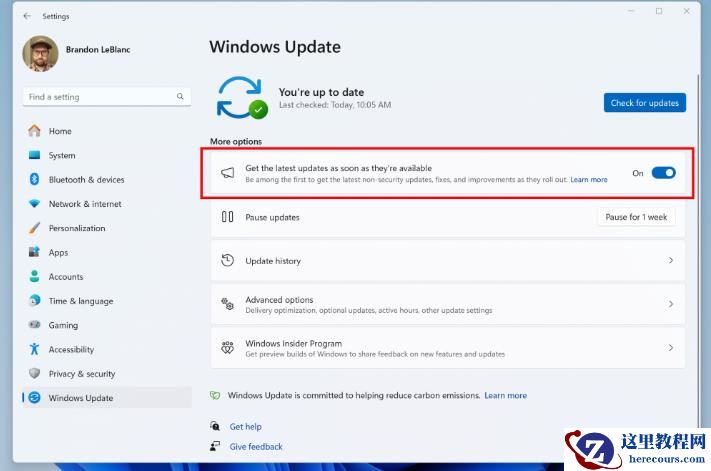Click Last checked Today 10:05 AM text
Image resolution: width=711 pixels, height=471 pixels.
coord(335,105)
